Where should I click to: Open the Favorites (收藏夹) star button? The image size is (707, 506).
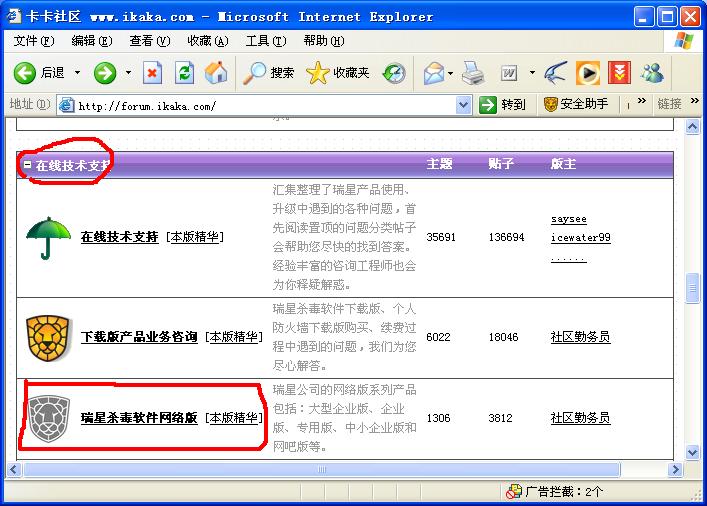tap(337, 73)
